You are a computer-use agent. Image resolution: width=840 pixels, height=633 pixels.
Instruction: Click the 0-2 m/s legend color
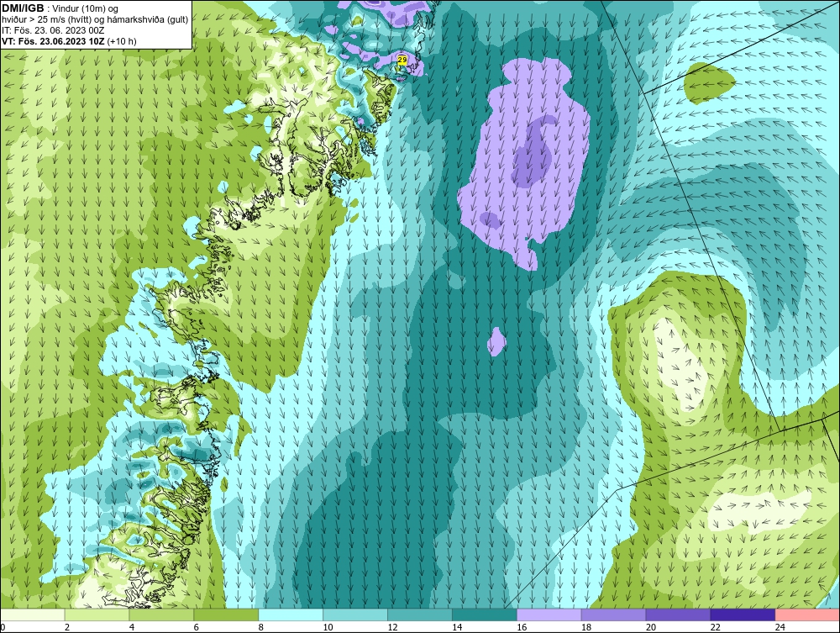(x=33, y=615)
